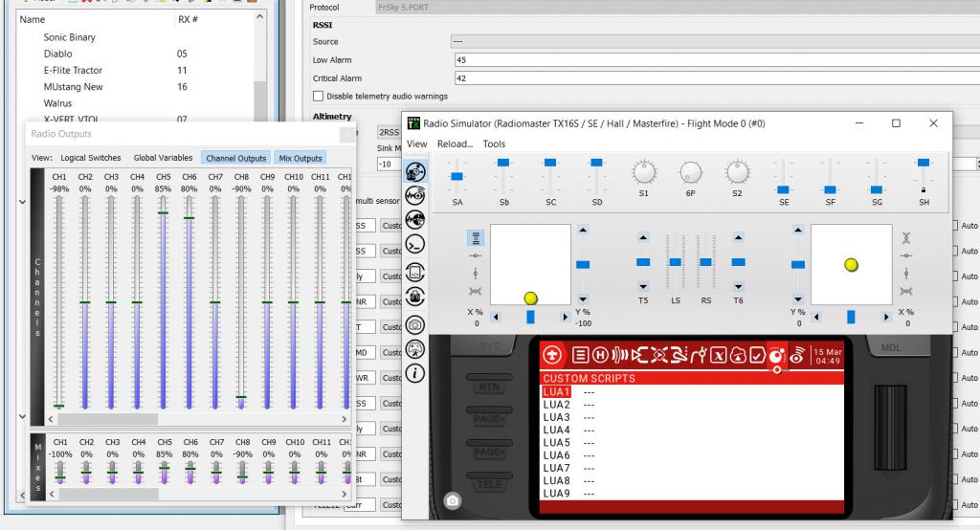Open the Tools menu in Radio Simulator
980x530 pixels.
(x=494, y=144)
